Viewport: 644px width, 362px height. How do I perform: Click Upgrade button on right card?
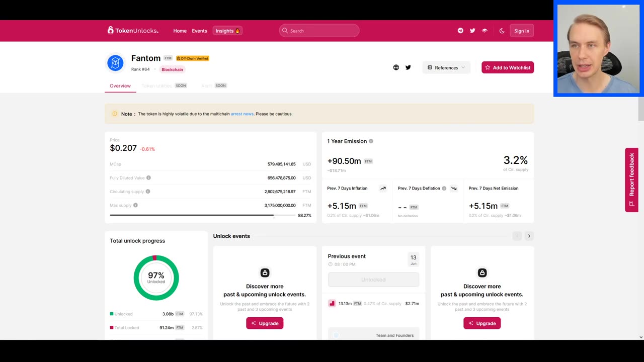(x=482, y=323)
